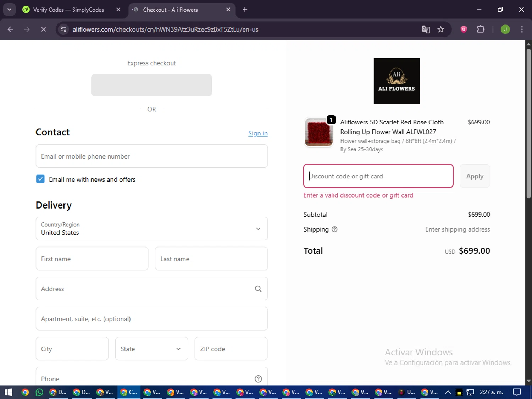The width and height of the screenshot is (532, 399).
Task: Uncheck Email me with news and offers
Action: click(40, 179)
